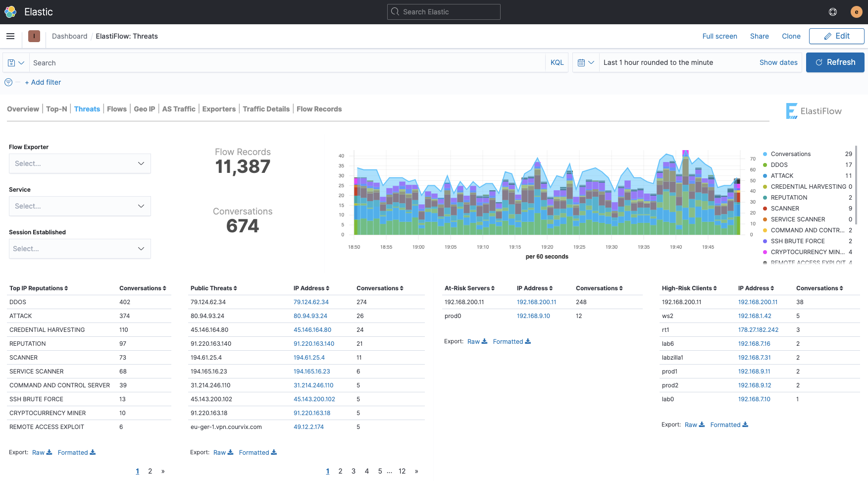The image size is (868, 481).
Task: Open the help menu icon
Action: [x=833, y=12]
